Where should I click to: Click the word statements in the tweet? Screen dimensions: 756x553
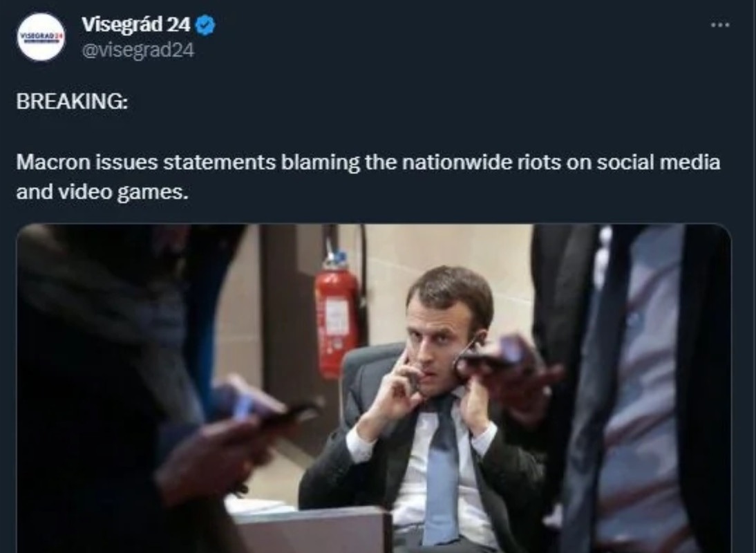coord(219,162)
